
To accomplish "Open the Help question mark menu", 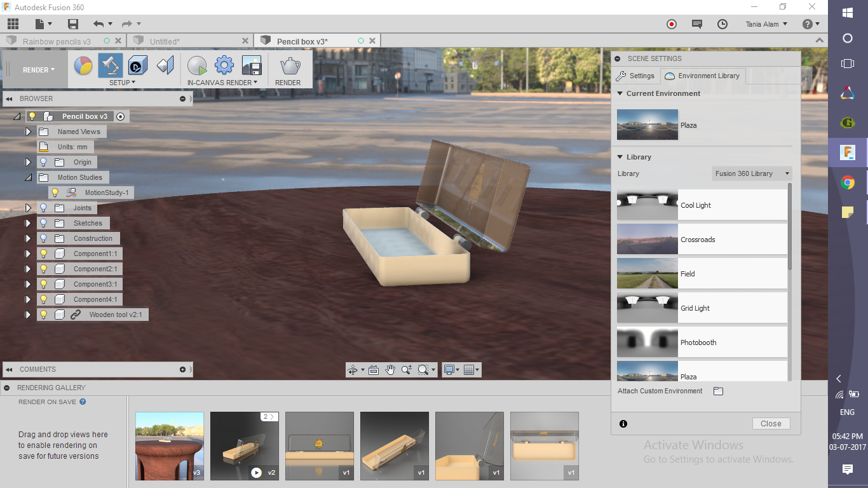I will (x=811, y=24).
